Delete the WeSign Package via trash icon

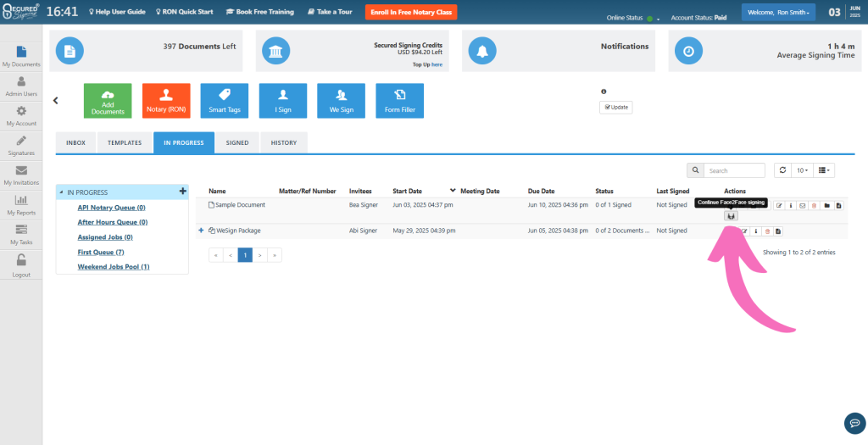(x=767, y=231)
